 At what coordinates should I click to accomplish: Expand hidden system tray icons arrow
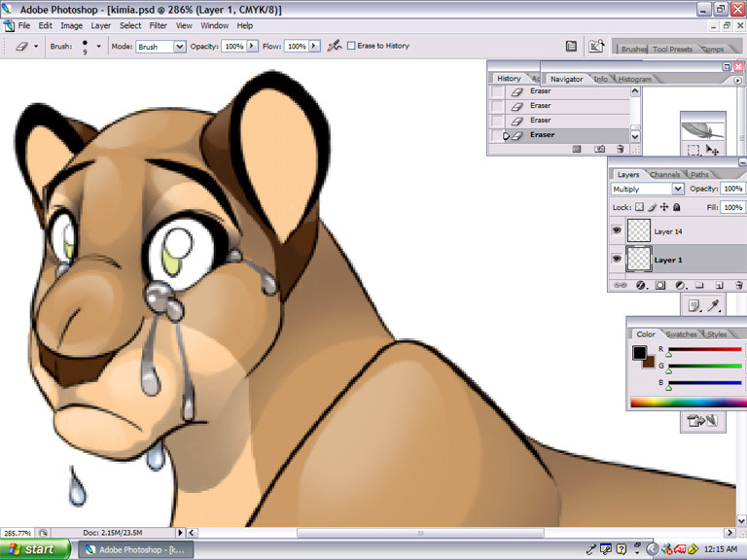[653, 549]
